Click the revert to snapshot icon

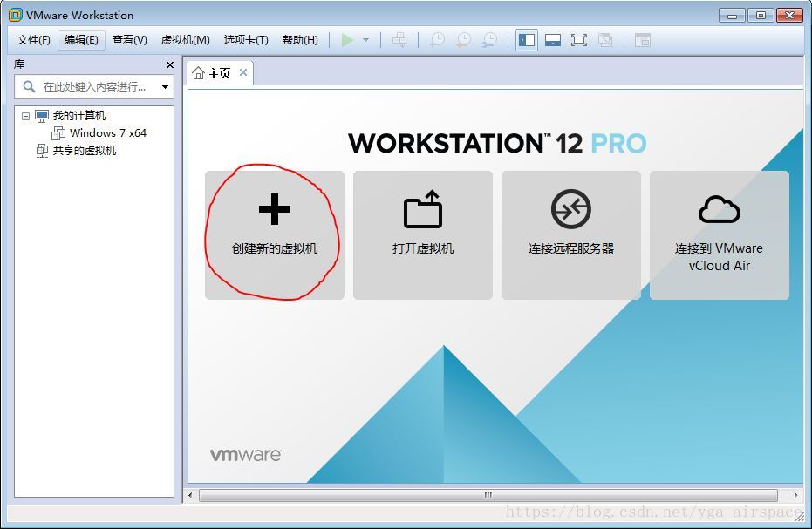(x=463, y=40)
